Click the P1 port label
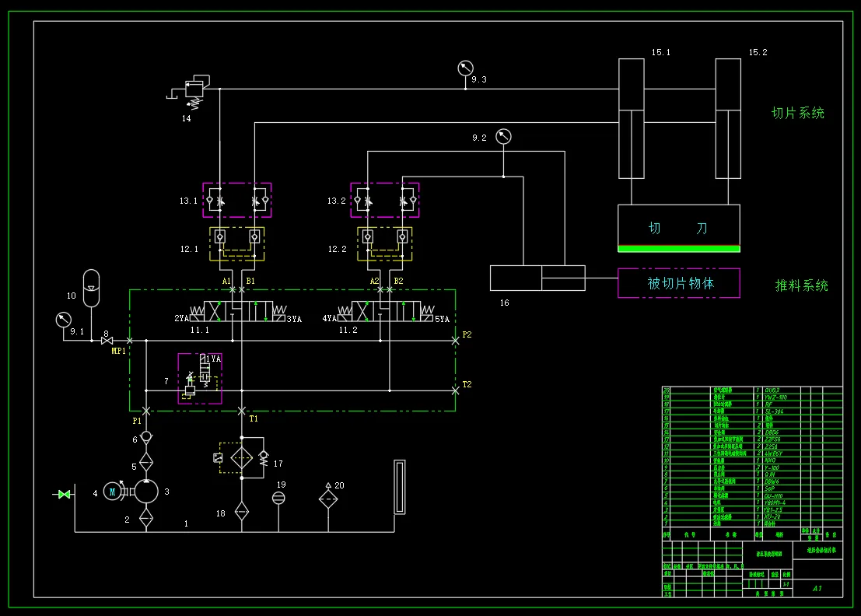861x616 pixels. (x=137, y=421)
